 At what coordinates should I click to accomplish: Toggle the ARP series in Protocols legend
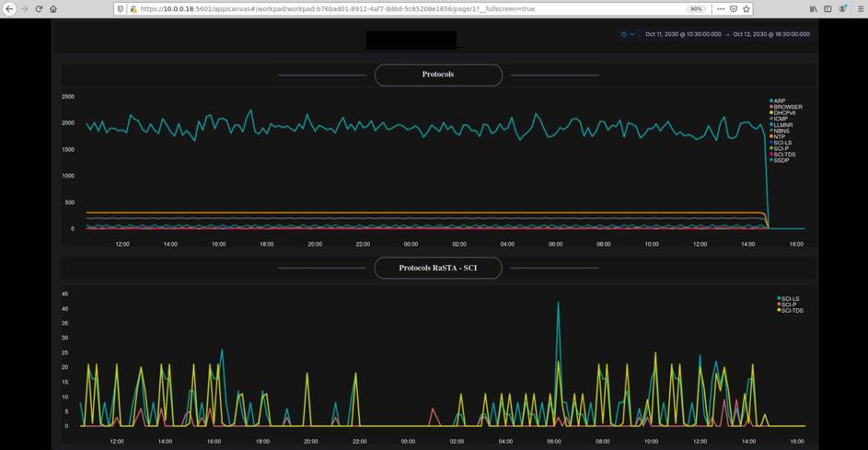pos(779,101)
